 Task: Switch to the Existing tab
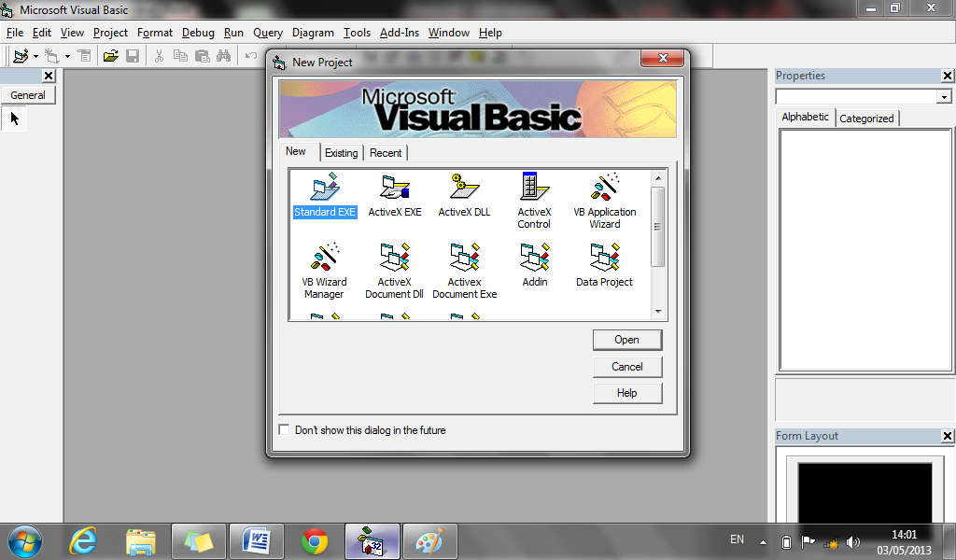pos(342,153)
